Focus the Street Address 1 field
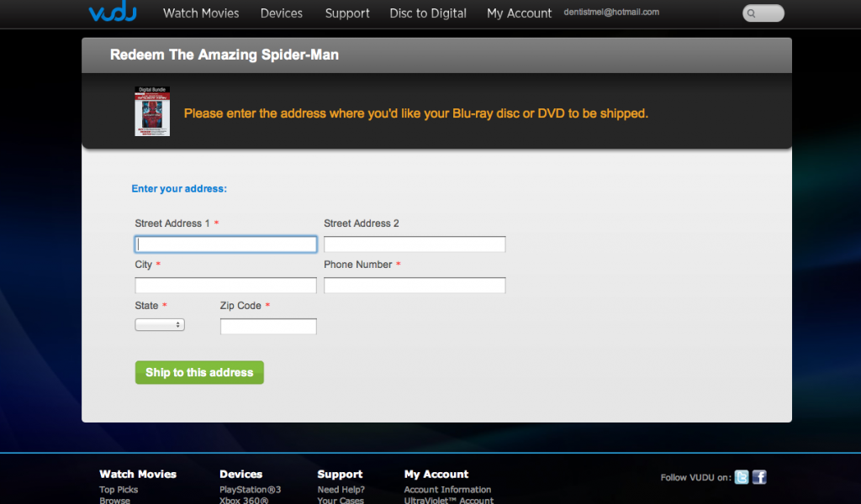861x504 pixels. tap(225, 244)
